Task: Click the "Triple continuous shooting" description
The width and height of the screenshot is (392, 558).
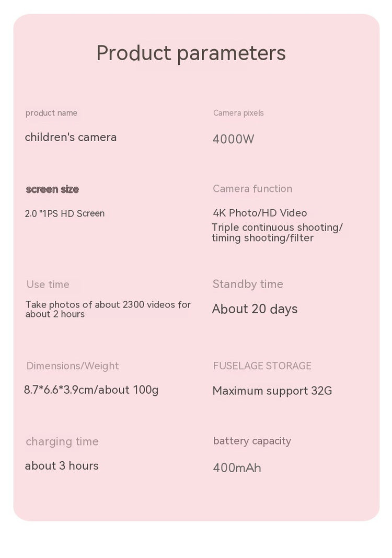Action: [x=277, y=233]
